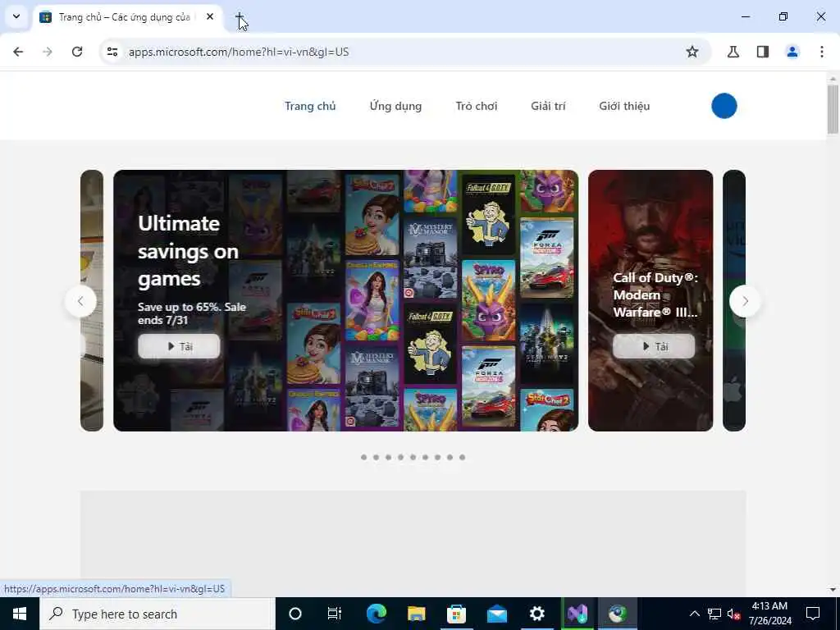Open File Explorer from the taskbar
Image resolution: width=840 pixels, height=630 pixels.
(x=416, y=614)
